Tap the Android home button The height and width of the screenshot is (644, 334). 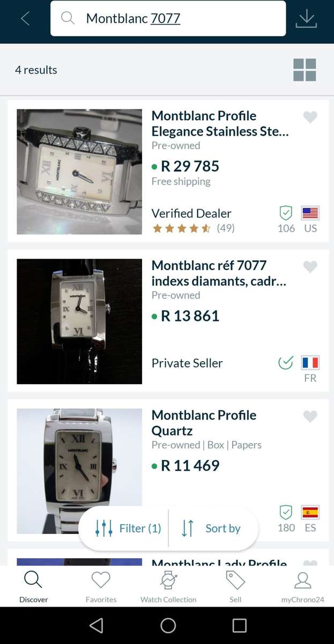pos(168,625)
